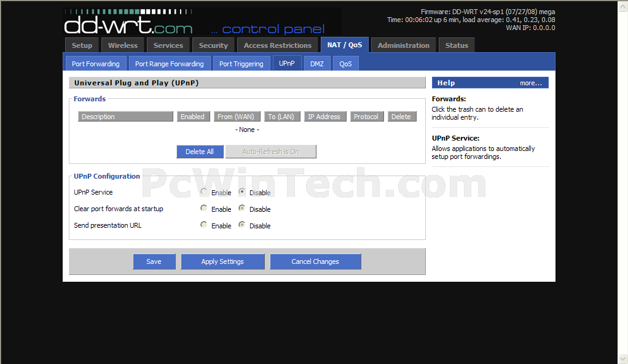Go to the Security tab

click(213, 45)
